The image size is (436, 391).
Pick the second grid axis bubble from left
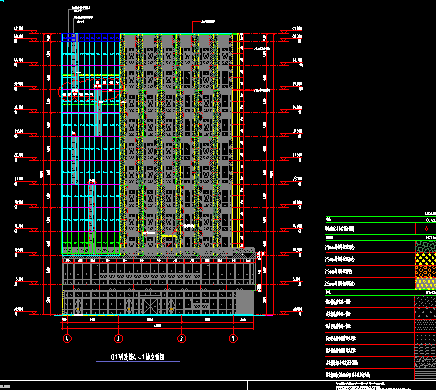click(118, 339)
